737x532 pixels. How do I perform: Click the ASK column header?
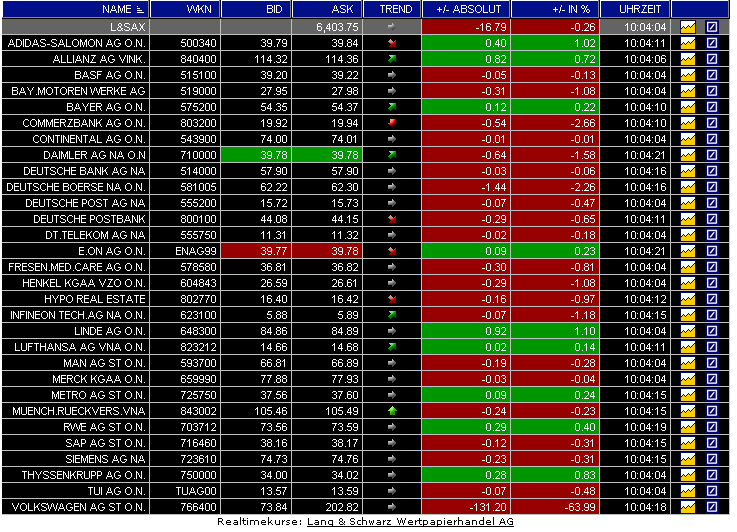[327, 9]
